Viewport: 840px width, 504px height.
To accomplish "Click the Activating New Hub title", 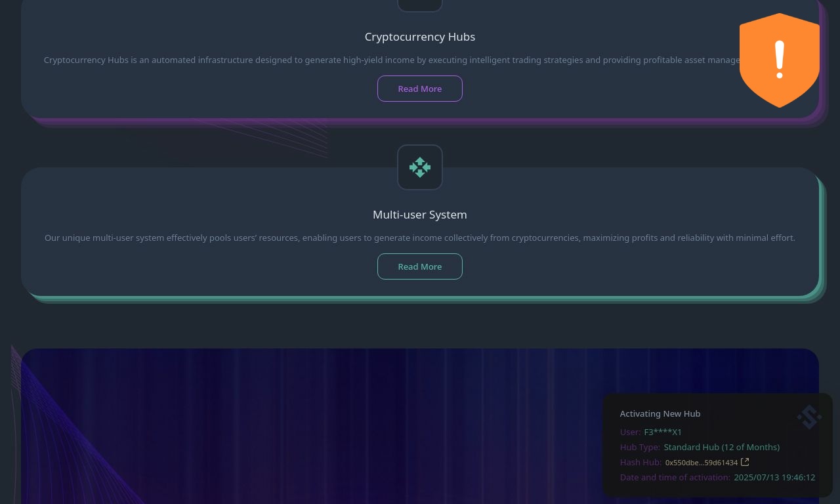I will click(660, 413).
